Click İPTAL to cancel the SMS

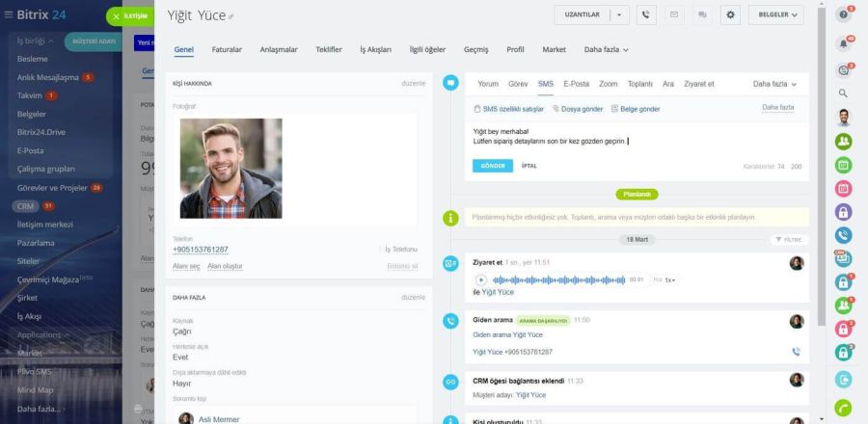click(529, 166)
